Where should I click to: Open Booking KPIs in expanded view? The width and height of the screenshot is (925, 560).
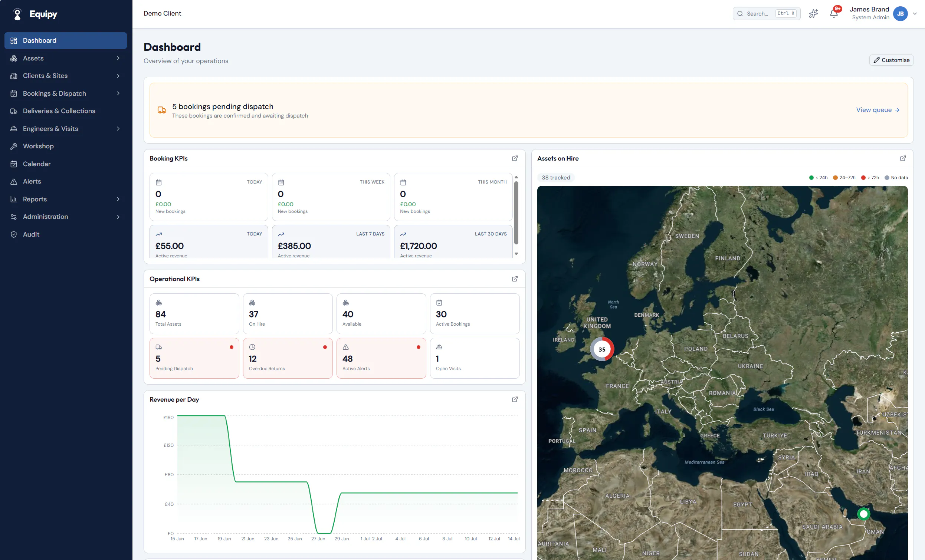point(515,158)
